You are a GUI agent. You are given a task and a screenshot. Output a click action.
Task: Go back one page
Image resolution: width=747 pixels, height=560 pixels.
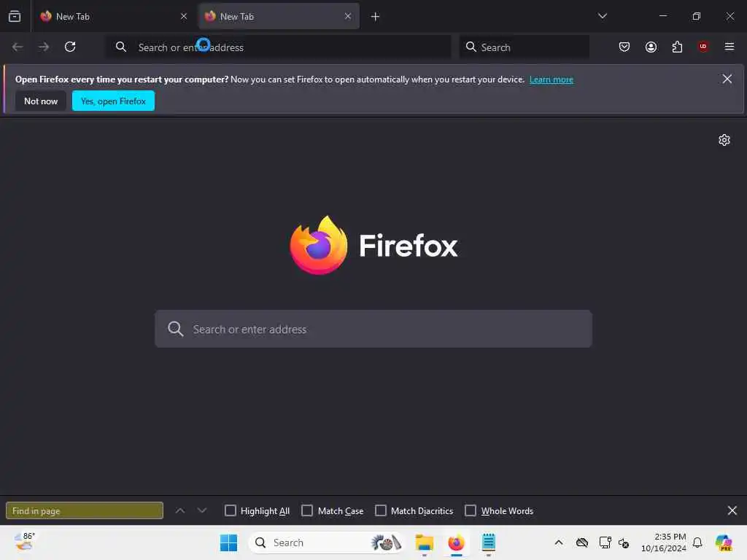18,47
